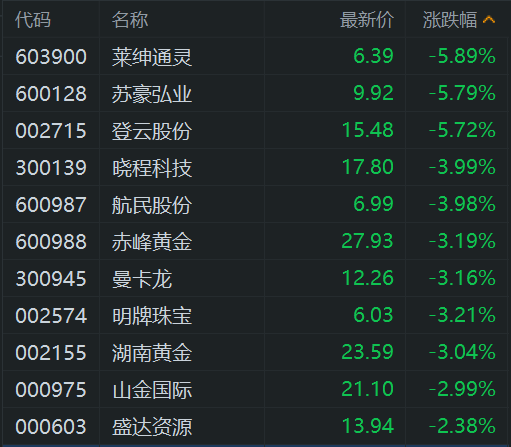Click the -5.89% change value

[x=462, y=56]
